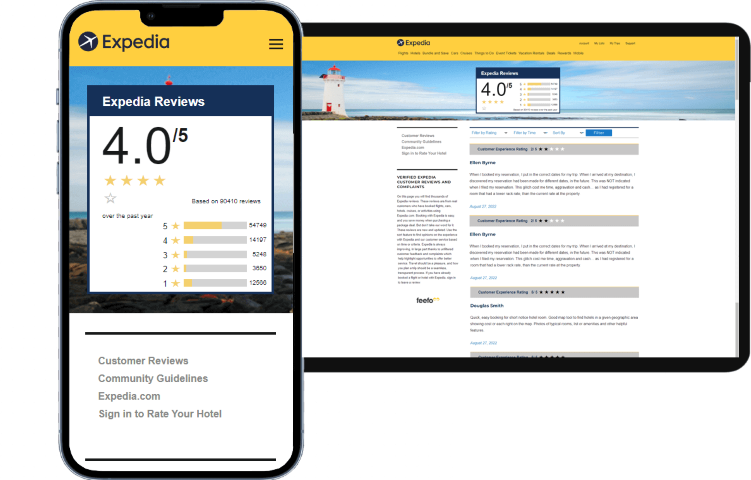Click the count 14197 on phone

point(258,240)
